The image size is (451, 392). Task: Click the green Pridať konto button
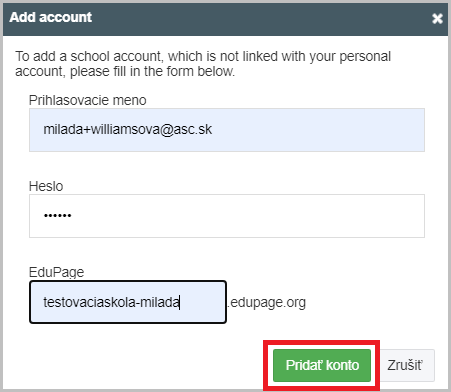coord(322,365)
